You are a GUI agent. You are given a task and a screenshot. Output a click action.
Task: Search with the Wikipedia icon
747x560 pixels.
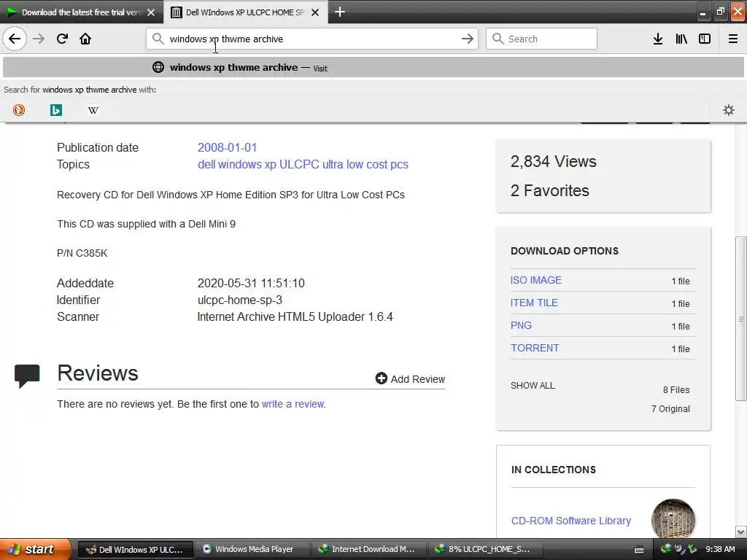tap(93, 110)
